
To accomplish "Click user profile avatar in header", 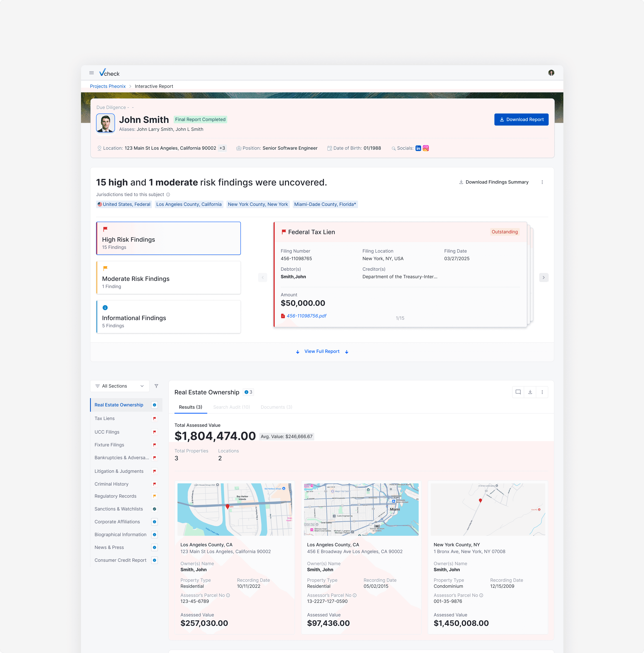I will [x=551, y=73].
